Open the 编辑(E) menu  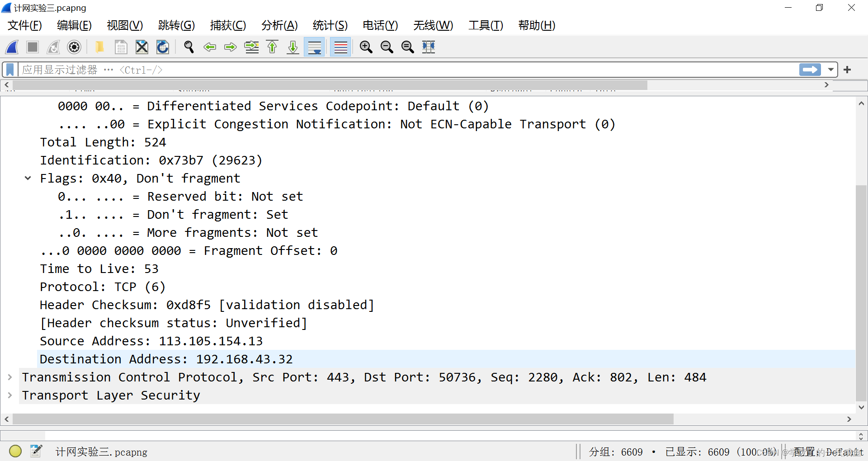pos(74,25)
